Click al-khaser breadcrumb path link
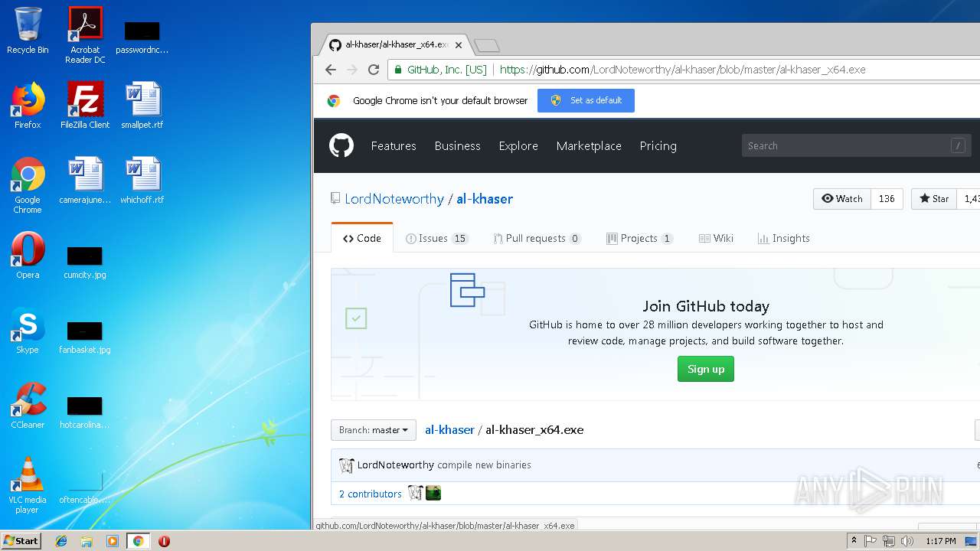 tap(449, 429)
